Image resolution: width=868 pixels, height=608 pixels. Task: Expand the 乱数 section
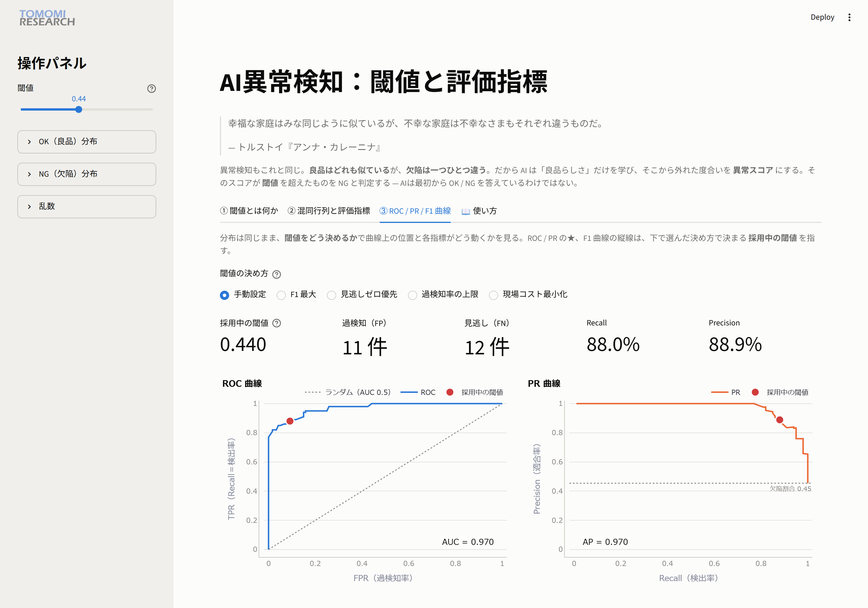[87, 207]
